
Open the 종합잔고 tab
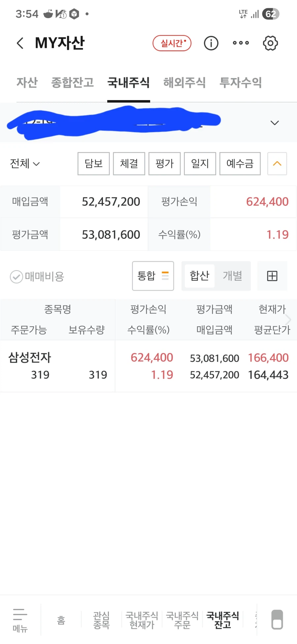[73, 83]
